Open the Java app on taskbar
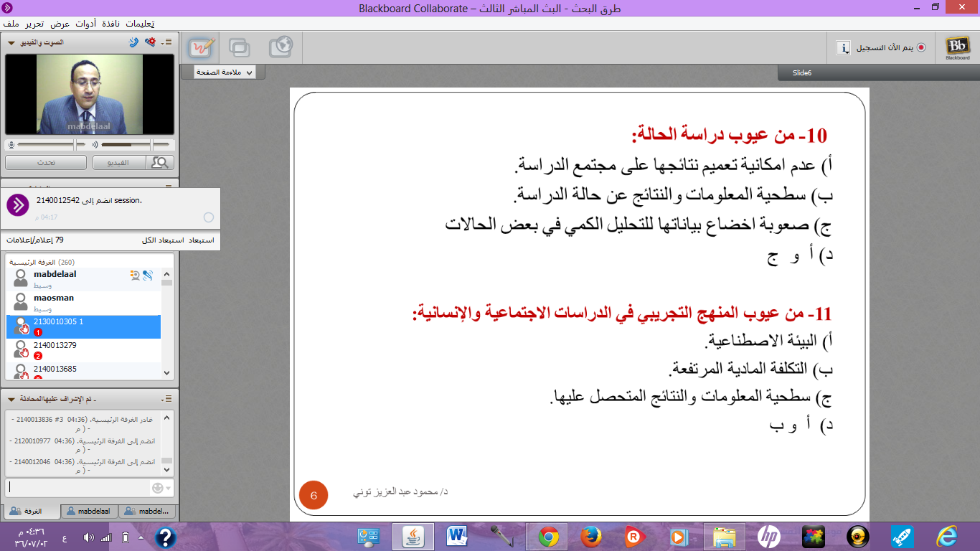This screenshot has width=980, height=551. point(413,537)
